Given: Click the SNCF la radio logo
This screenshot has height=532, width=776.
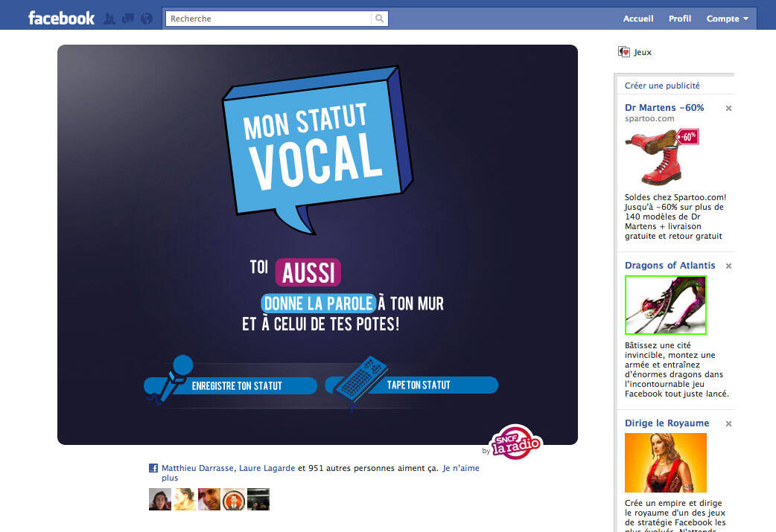Looking at the screenshot, I should pyautogui.click(x=515, y=442).
